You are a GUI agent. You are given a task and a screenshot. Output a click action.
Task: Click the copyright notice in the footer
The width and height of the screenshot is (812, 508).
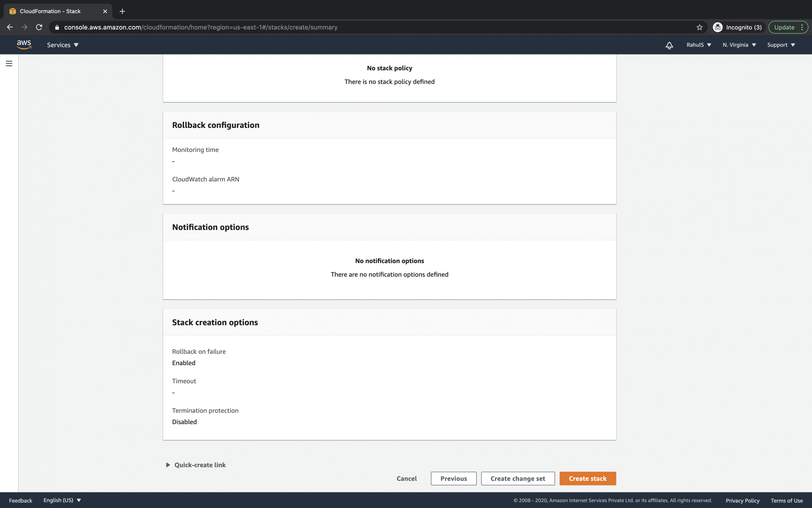tap(613, 500)
